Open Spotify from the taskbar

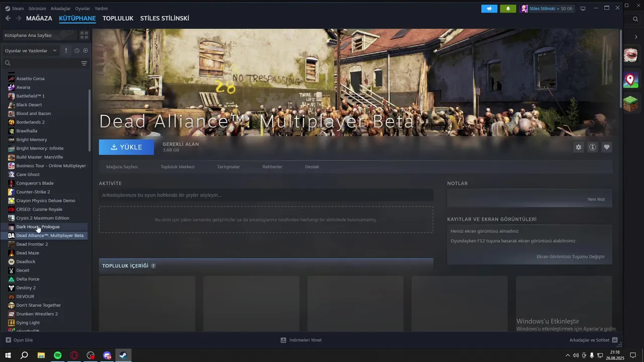click(58, 355)
